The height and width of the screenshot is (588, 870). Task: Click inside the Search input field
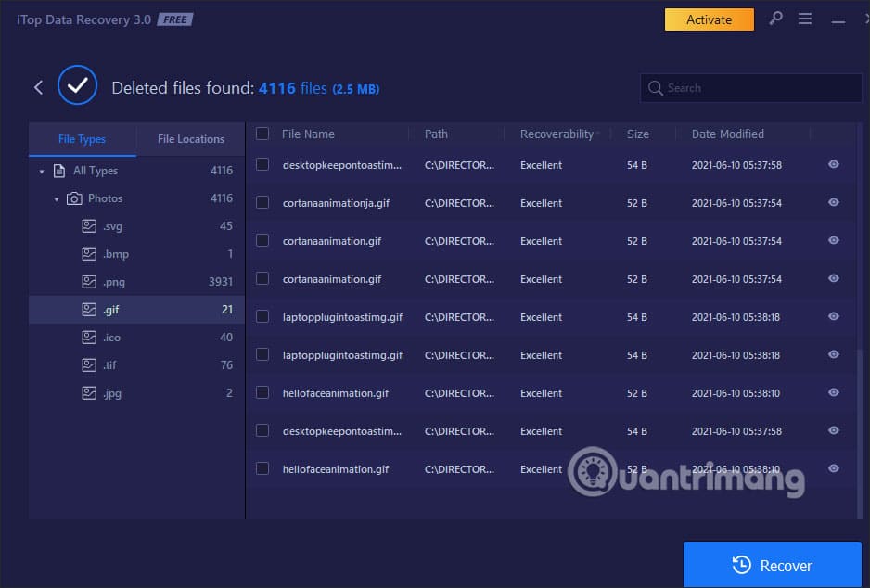click(x=750, y=88)
